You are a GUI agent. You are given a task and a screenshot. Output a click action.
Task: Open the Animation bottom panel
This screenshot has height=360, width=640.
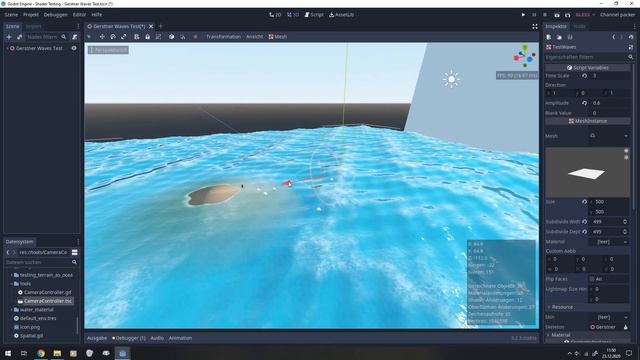click(x=180, y=338)
